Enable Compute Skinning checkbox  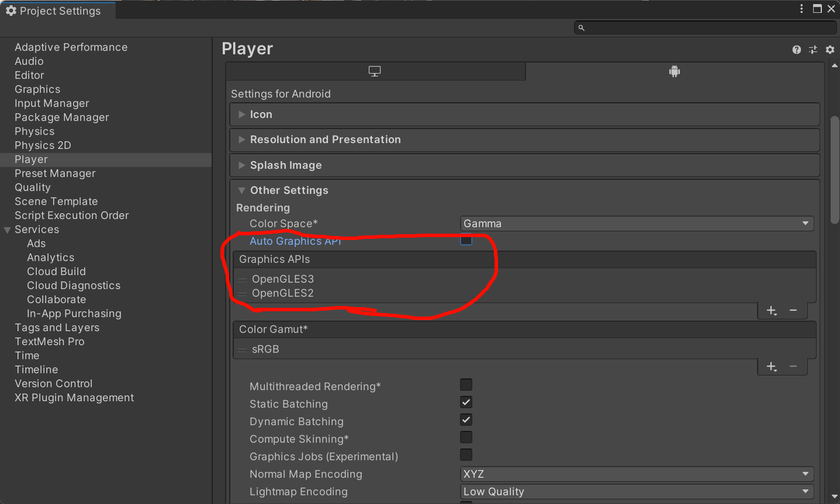tap(466, 437)
